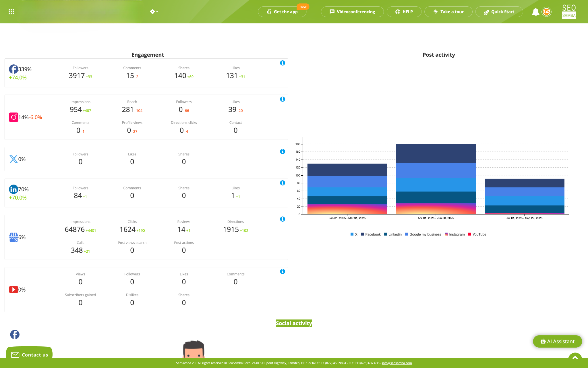Click the Apr-Jun 2025 stacked bar
Viewport: 588px width, 368px height.
coord(436,178)
